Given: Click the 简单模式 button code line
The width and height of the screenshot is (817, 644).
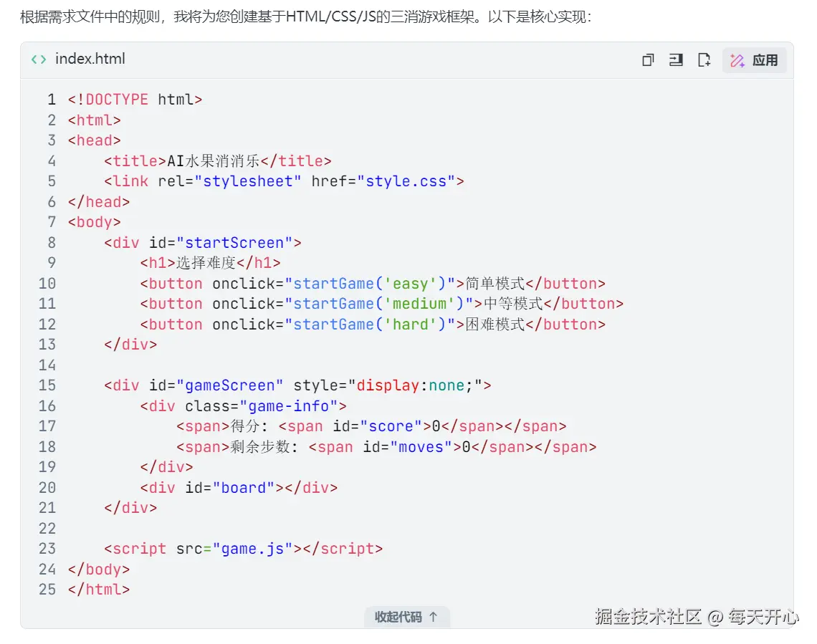Looking at the screenshot, I should pos(373,283).
